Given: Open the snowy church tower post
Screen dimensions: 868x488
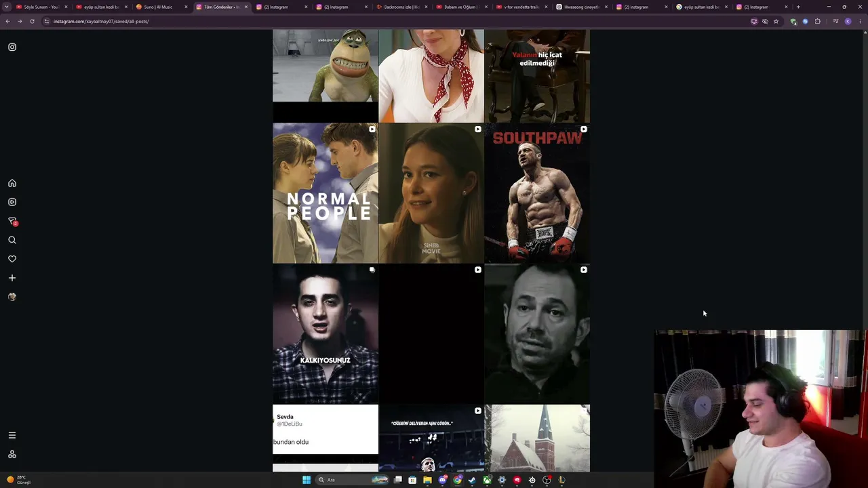Looking at the screenshot, I should [537, 438].
